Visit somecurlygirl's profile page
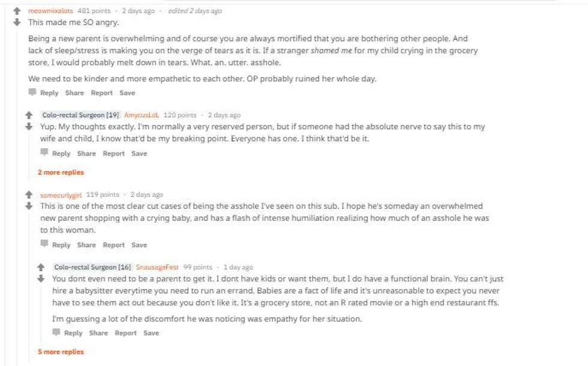 (x=61, y=194)
